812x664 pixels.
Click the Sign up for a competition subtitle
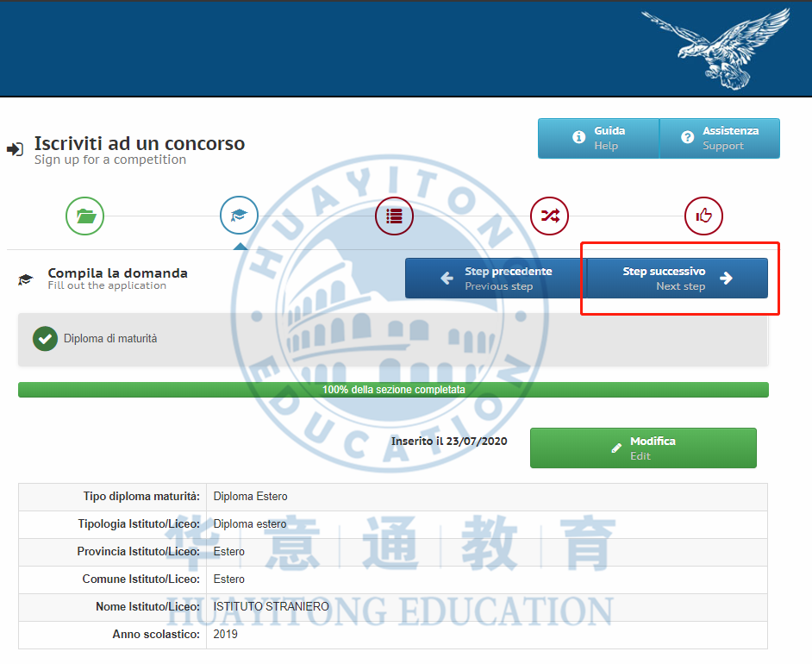tap(110, 160)
